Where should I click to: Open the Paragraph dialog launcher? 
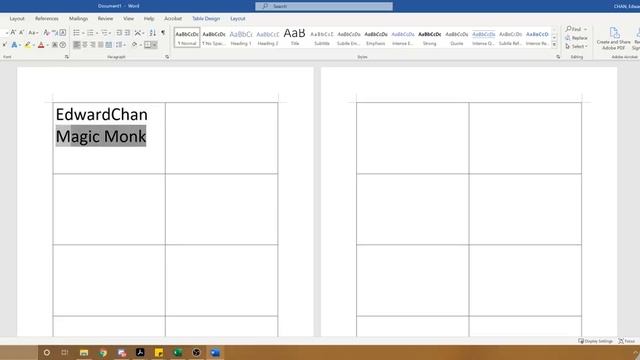[x=167, y=57]
